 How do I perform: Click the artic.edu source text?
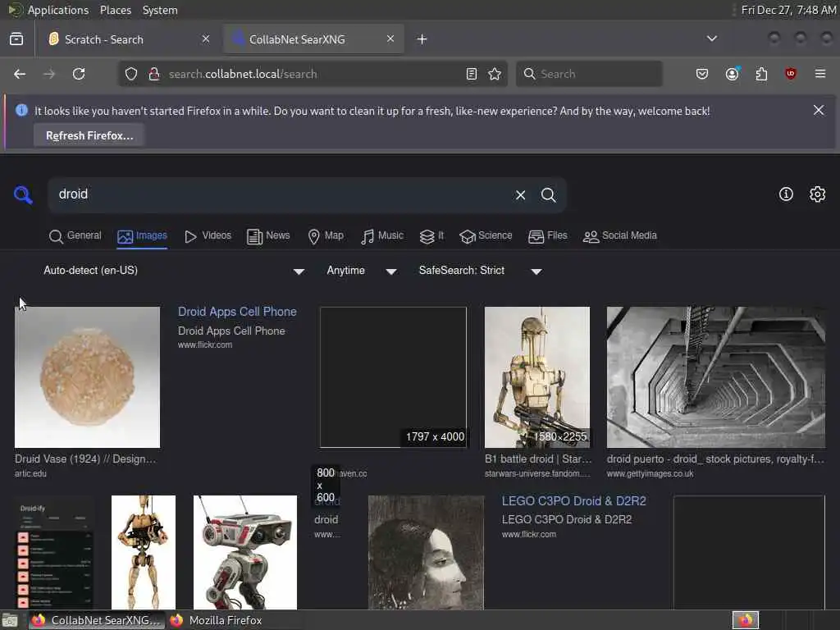coord(30,473)
